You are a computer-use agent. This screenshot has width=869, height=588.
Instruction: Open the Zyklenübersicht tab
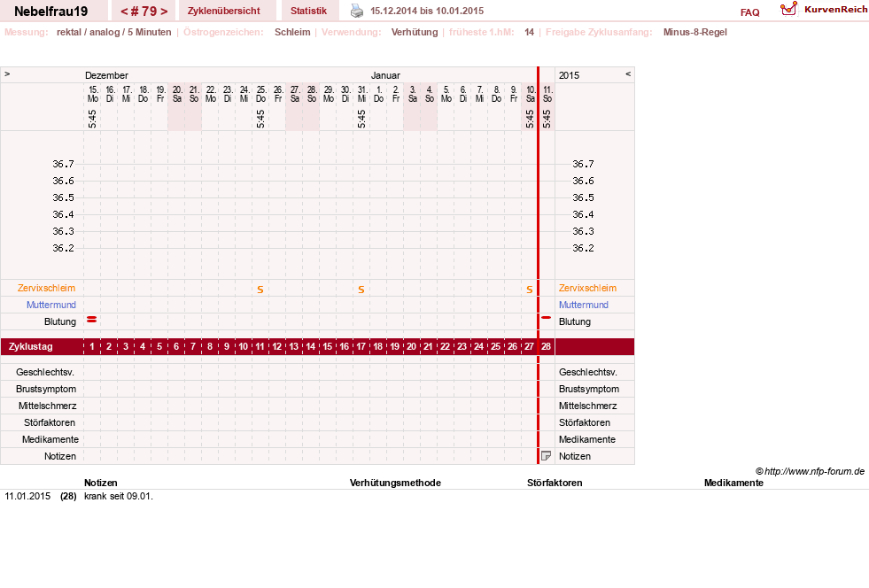point(224,11)
